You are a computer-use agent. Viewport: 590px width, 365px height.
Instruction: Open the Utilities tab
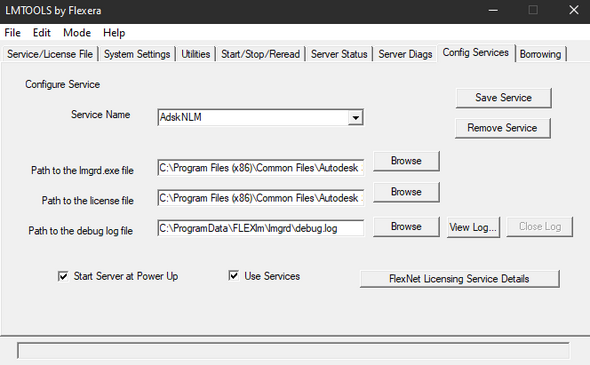point(196,54)
